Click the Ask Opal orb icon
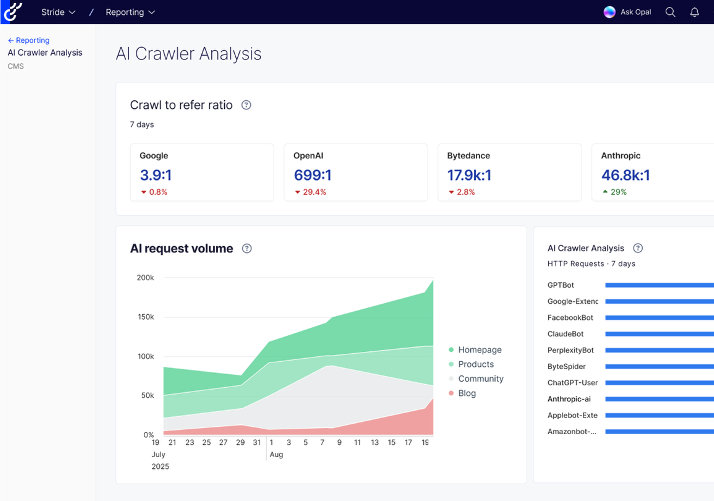Viewport: 714px width, 501px height. [x=610, y=12]
